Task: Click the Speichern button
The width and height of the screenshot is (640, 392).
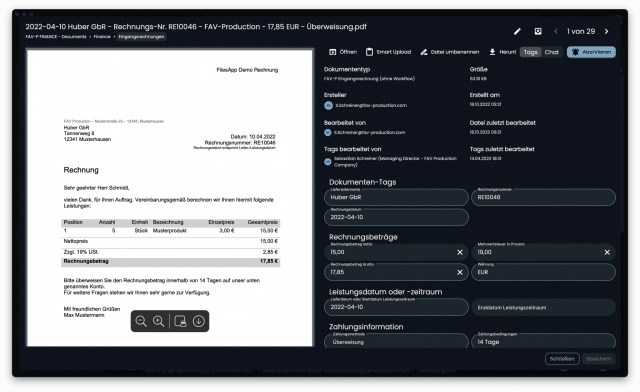Action: (598, 359)
